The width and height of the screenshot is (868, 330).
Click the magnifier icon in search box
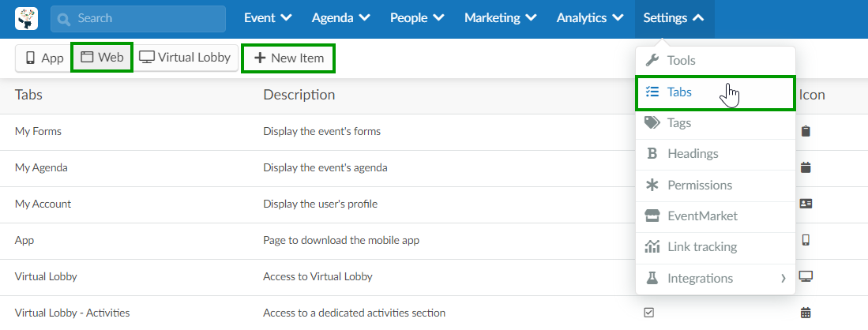64,20
